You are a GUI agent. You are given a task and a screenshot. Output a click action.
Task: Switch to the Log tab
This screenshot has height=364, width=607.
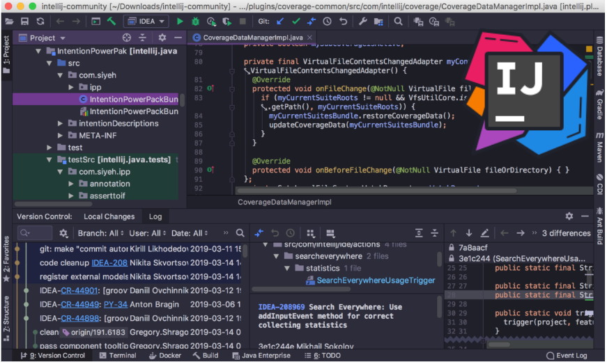click(155, 216)
